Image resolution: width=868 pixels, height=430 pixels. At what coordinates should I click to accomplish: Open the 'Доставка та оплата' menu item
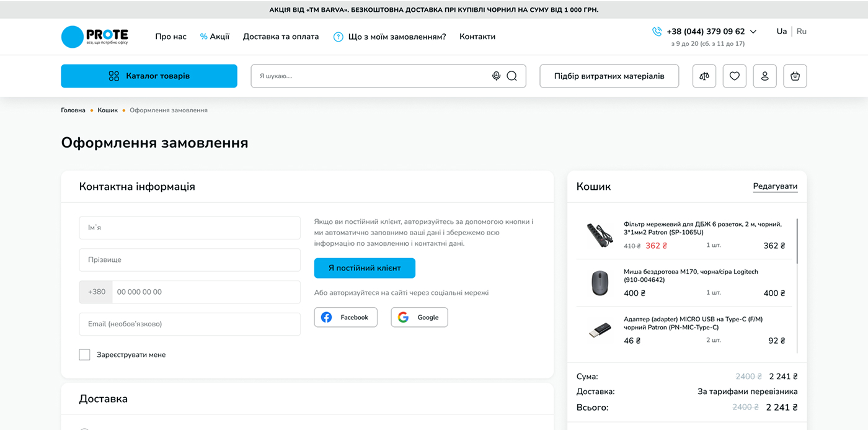click(280, 37)
